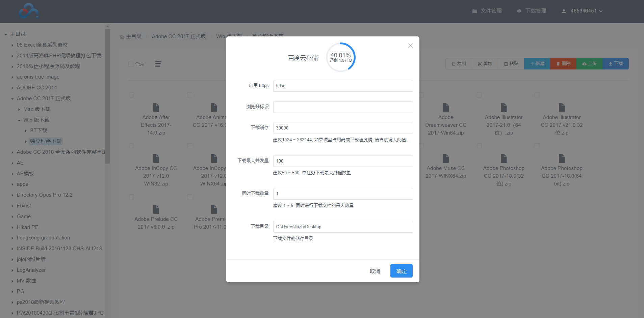The width and height of the screenshot is (644, 318).
Task: Collapse the Adobe CC 2017 正式版 tree node
Action: 12,99
